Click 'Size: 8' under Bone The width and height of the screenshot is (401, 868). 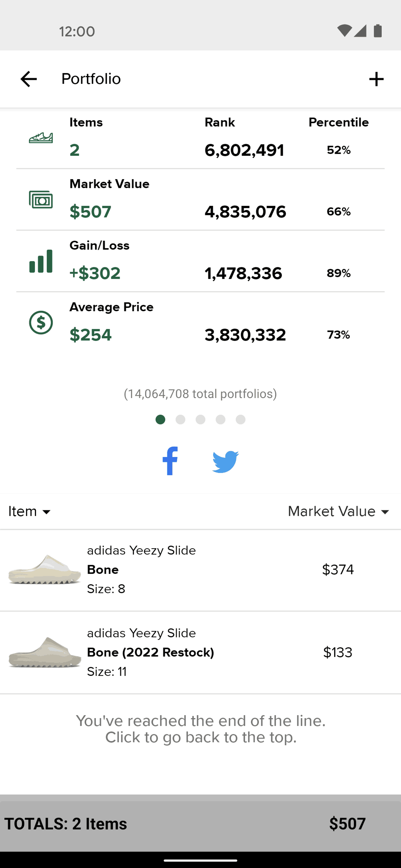click(106, 589)
